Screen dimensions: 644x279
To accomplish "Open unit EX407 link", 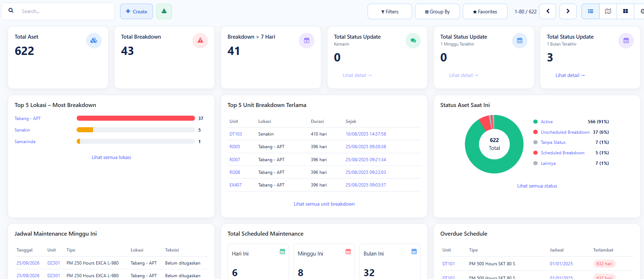I will pyautogui.click(x=236, y=185).
